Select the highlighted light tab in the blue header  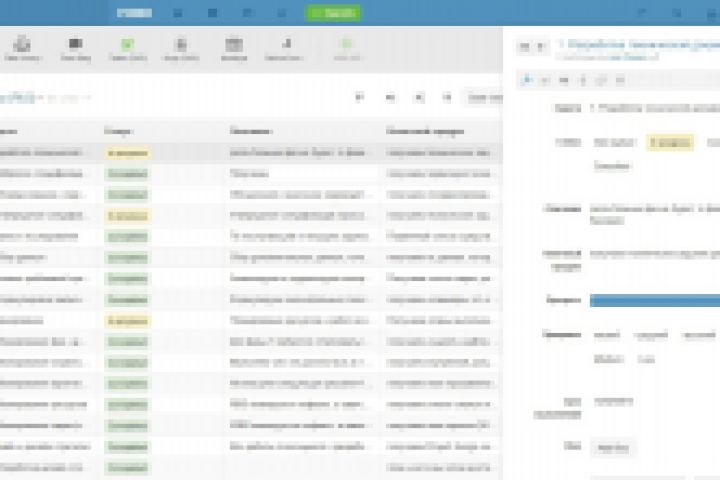point(134,13)
